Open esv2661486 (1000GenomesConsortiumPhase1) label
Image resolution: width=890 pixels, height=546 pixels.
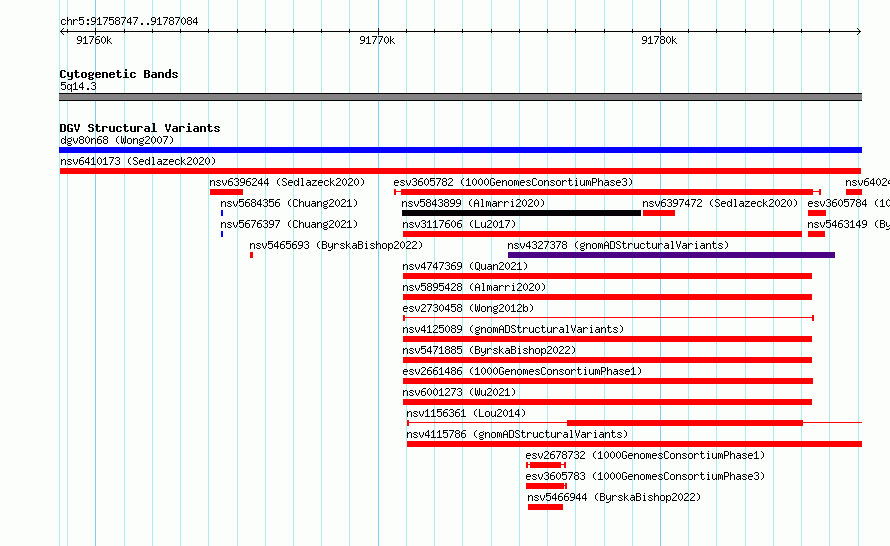coord(522,371)
